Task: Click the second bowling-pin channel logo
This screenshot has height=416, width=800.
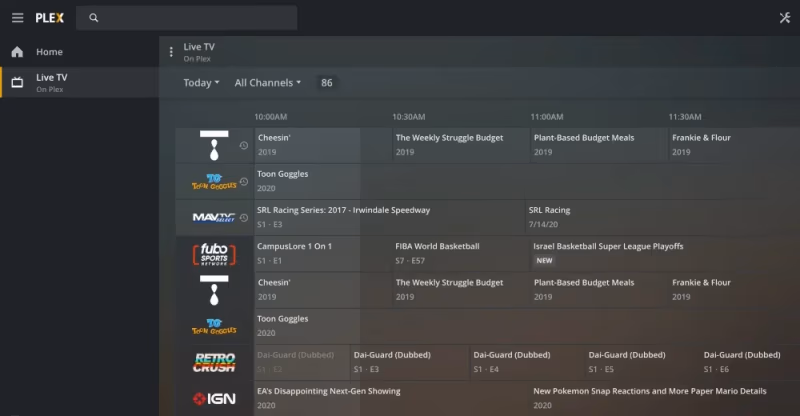Action: (214, 290)
